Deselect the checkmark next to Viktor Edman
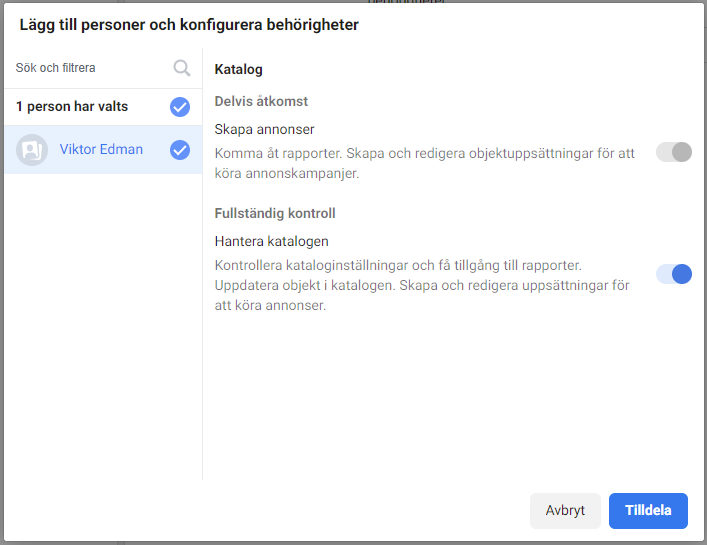707x545 pixels. pyautogui.click(x=180, y=150)
